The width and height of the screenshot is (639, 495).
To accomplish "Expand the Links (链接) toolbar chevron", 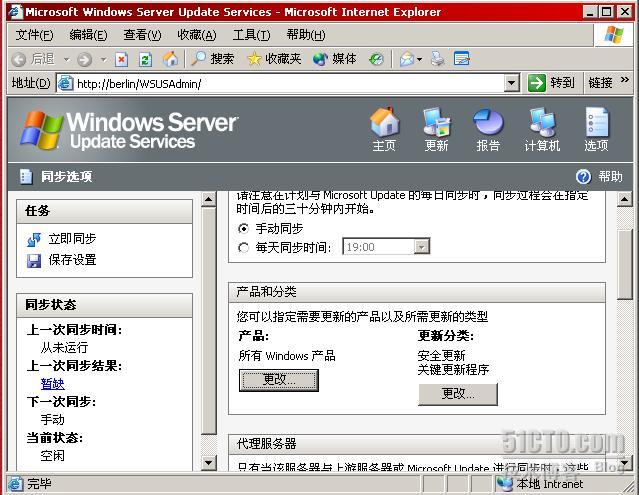I will (624, 80).
